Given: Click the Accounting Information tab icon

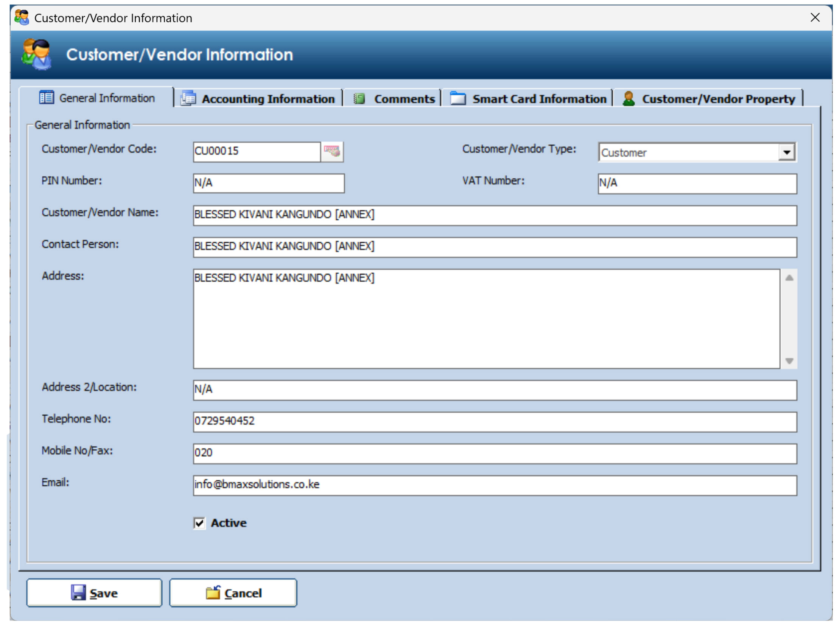Looking at the screenshot, I should pyautogui.click(x=188, y=98).
